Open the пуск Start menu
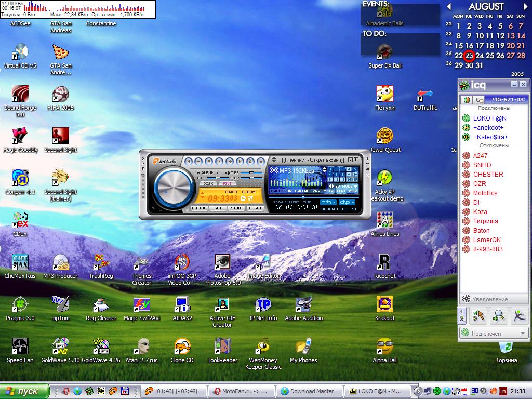Viewport: 532px width, 399px height. pyautogui.click(x=24, y=391)
